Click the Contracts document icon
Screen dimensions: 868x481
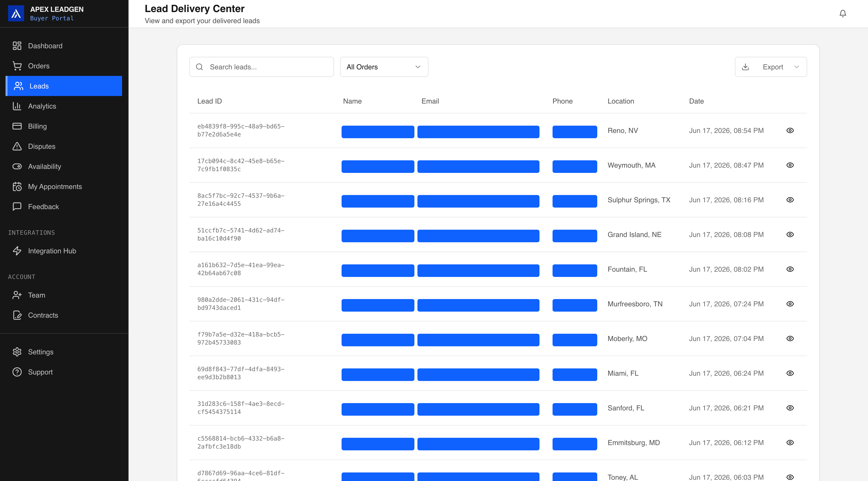[17, 315]
